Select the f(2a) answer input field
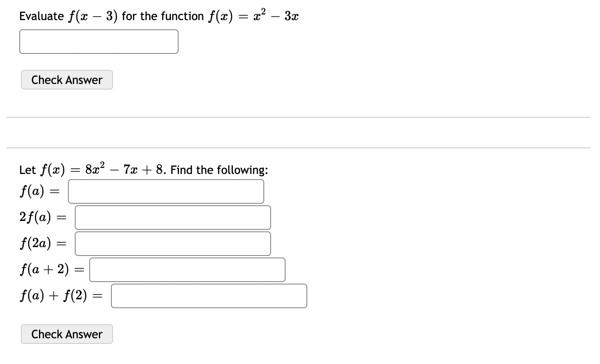This screenshot has width=600, height=364. click(x=172, y=243)
